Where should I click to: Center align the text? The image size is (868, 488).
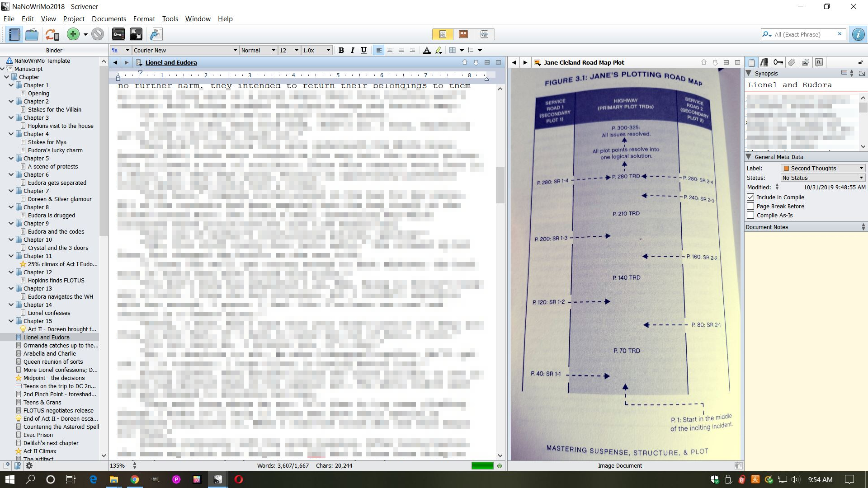pyautogui.click(x=390, y=50)
